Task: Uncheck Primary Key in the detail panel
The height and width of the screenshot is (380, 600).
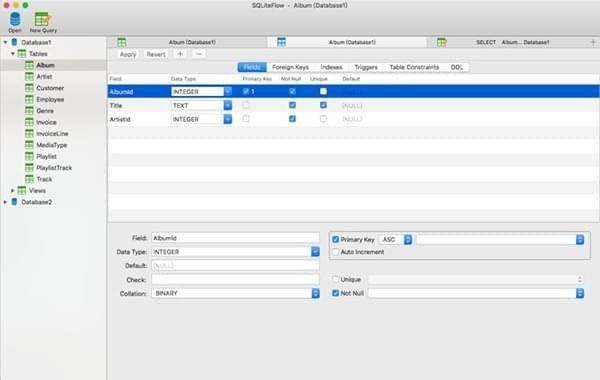Action: [336, 239]
